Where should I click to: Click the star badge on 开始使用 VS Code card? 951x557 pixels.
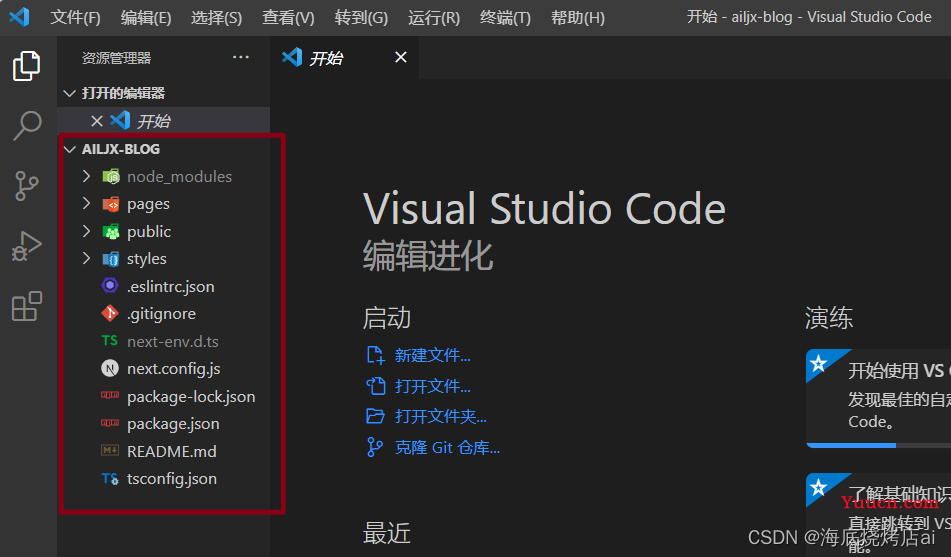click(x=819, y=363)
